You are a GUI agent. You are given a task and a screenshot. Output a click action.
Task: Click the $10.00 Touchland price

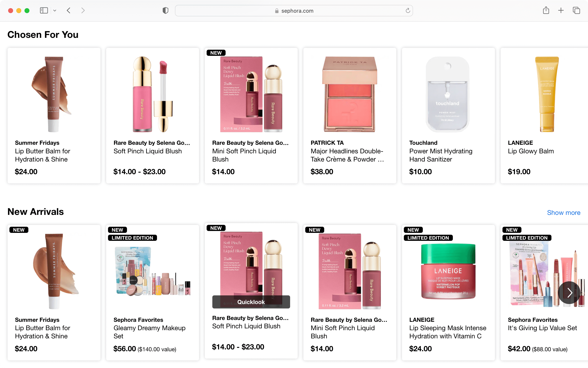(420, 172)
